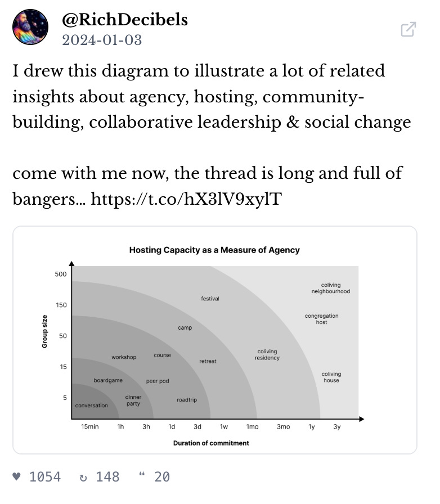Screen dimensions: 440x504
Task: Click the diagram title 'Hosting Capacity as a Measure of Agency'
Action: point(214,250)
